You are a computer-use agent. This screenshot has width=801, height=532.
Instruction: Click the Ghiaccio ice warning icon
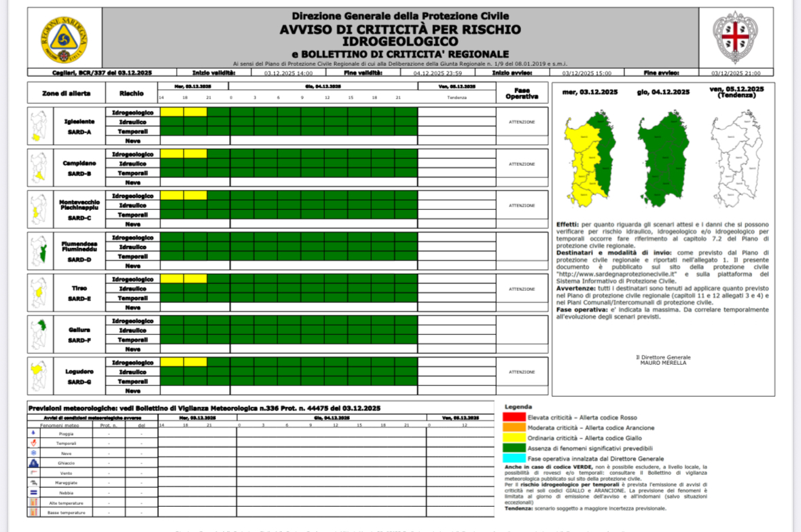click(x=33, y=463)
